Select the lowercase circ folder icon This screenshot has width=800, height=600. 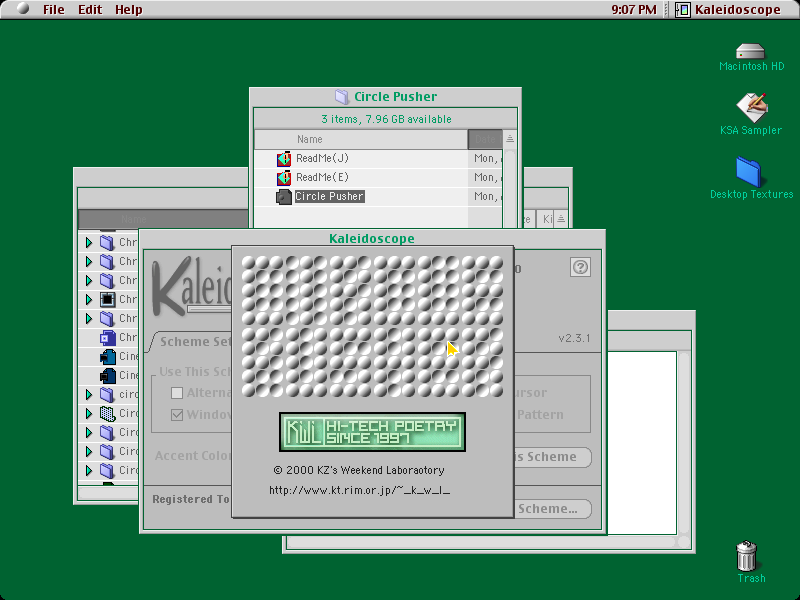108,394
